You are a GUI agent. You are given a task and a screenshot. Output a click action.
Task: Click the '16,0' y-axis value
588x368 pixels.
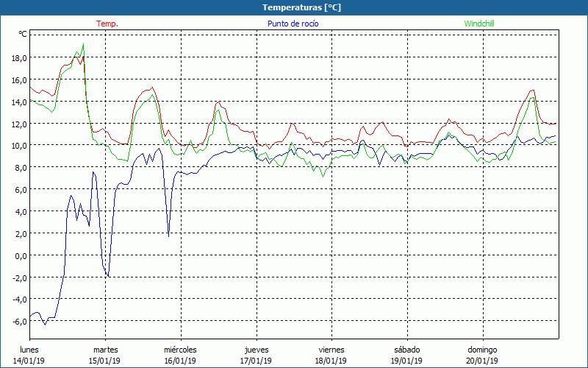tap(20, 79)
